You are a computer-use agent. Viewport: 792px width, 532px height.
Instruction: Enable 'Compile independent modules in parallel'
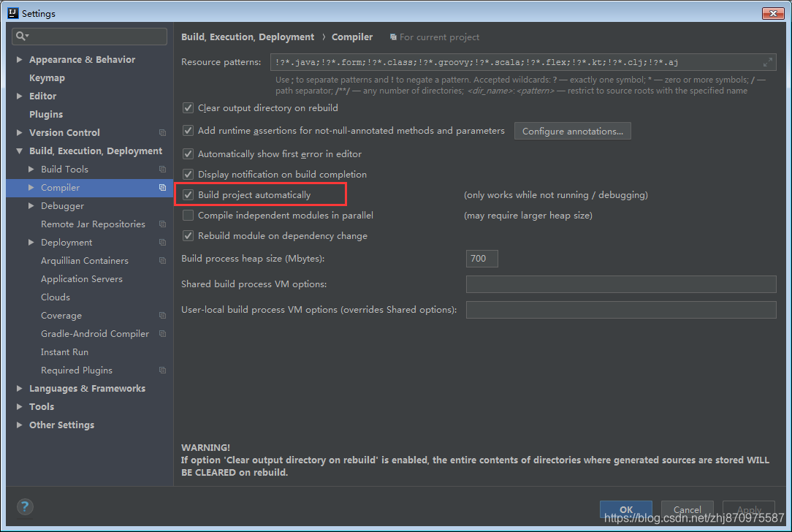click(188, 215)
